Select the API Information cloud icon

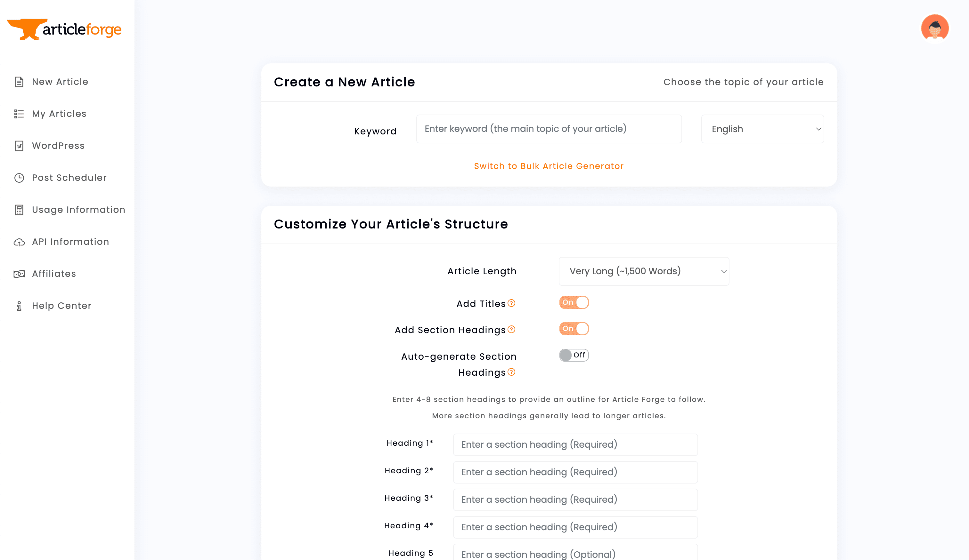pos(19,241)
